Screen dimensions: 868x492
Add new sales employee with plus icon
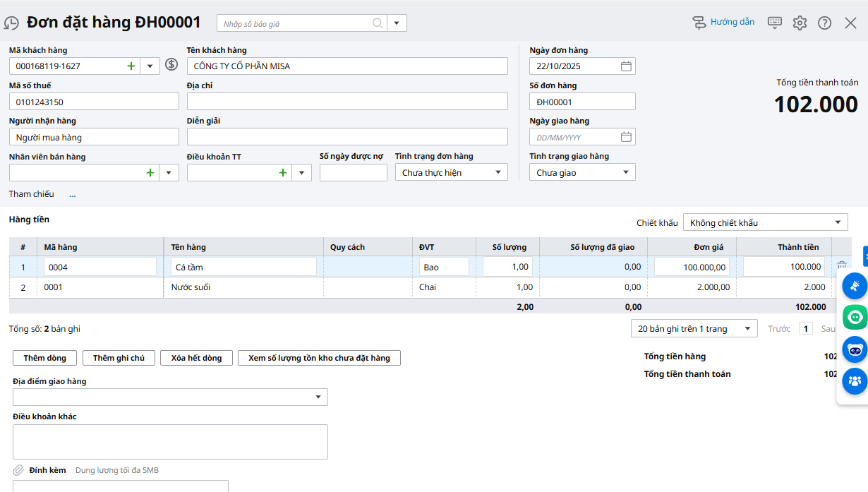tap(150, 173)
